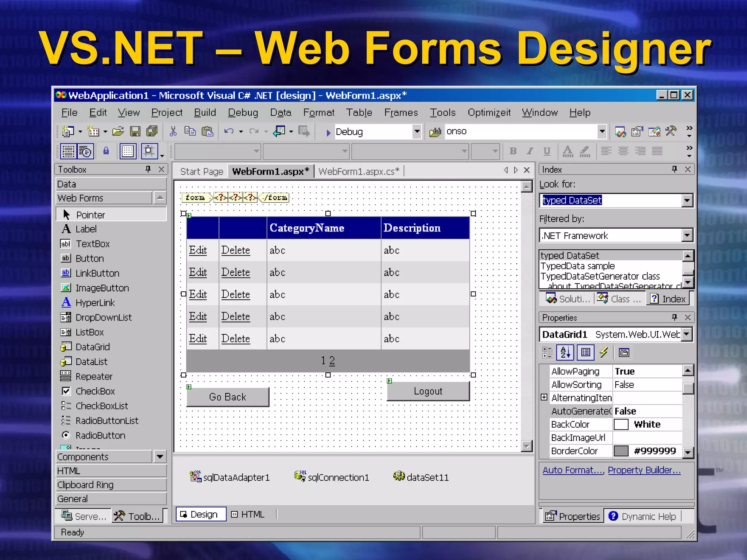Click the Events lightning bolt icon

tap(604, 353)
